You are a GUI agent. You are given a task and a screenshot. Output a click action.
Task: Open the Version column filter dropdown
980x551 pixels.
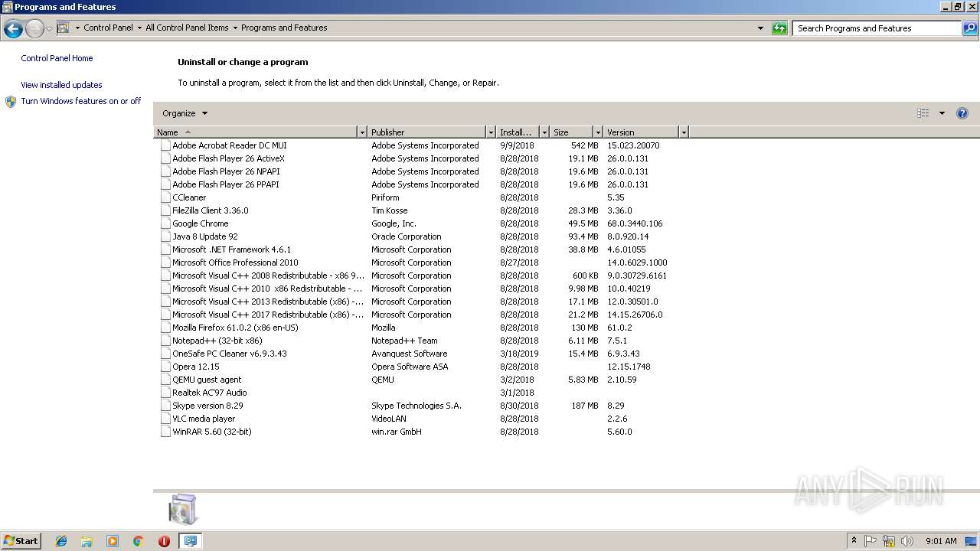[684, 132]
